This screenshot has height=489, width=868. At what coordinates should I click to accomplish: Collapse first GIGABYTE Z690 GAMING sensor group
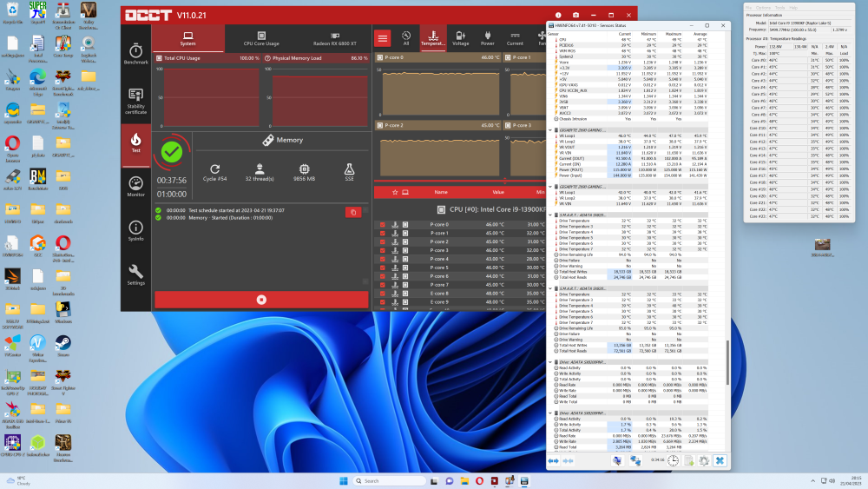click(x=551, y=130)
